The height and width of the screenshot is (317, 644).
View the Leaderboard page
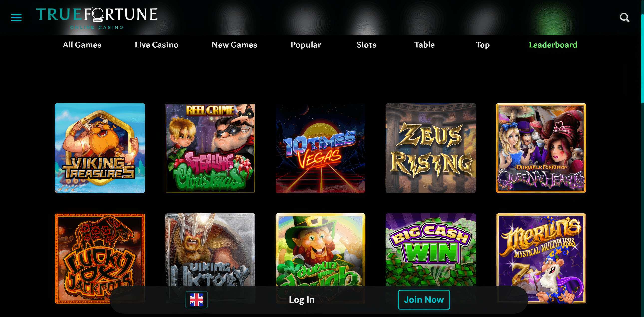[x=553, y=45]
